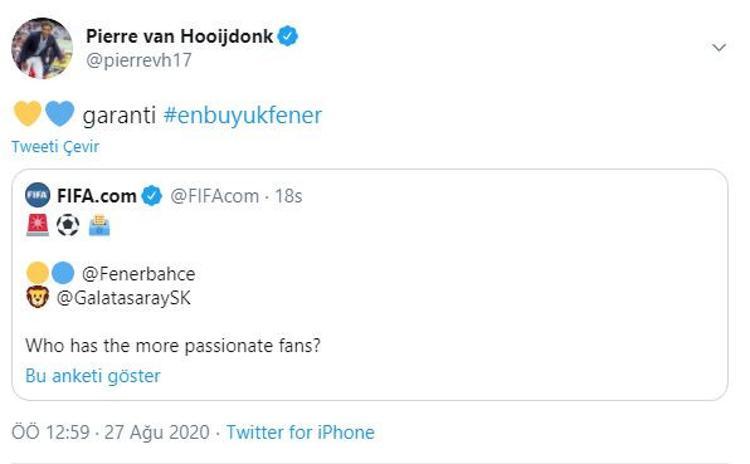Open the tweet options chevron menu
750x464 pixels.
pos(717,48)
